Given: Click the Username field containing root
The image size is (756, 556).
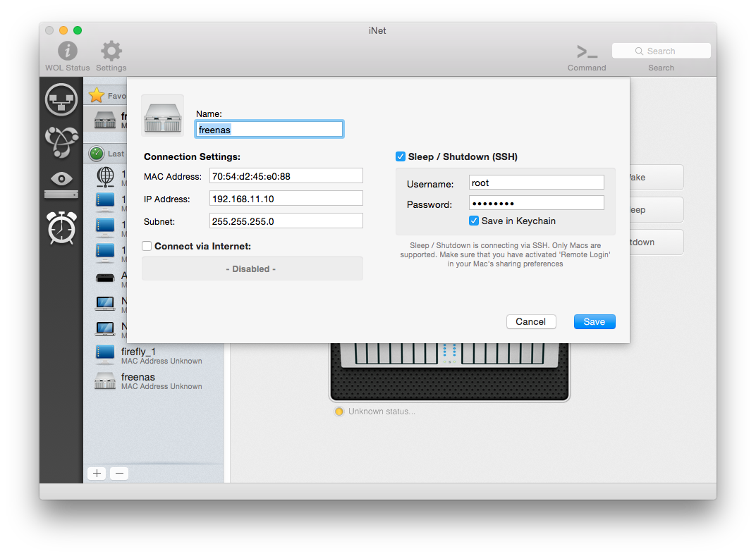Looking at the screenshot, I should pyautogui.click(x=537, y=183).
